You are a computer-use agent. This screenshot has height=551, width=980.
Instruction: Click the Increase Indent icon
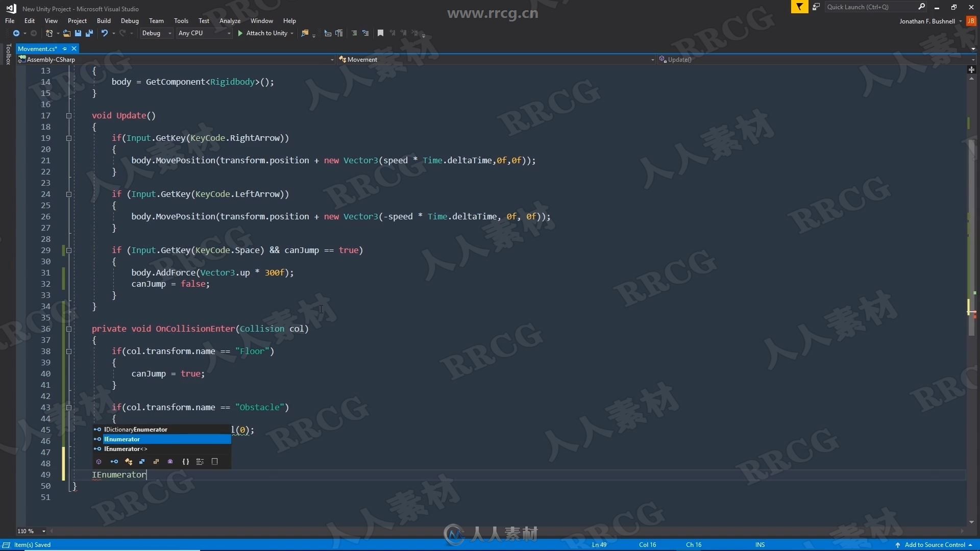365,33
